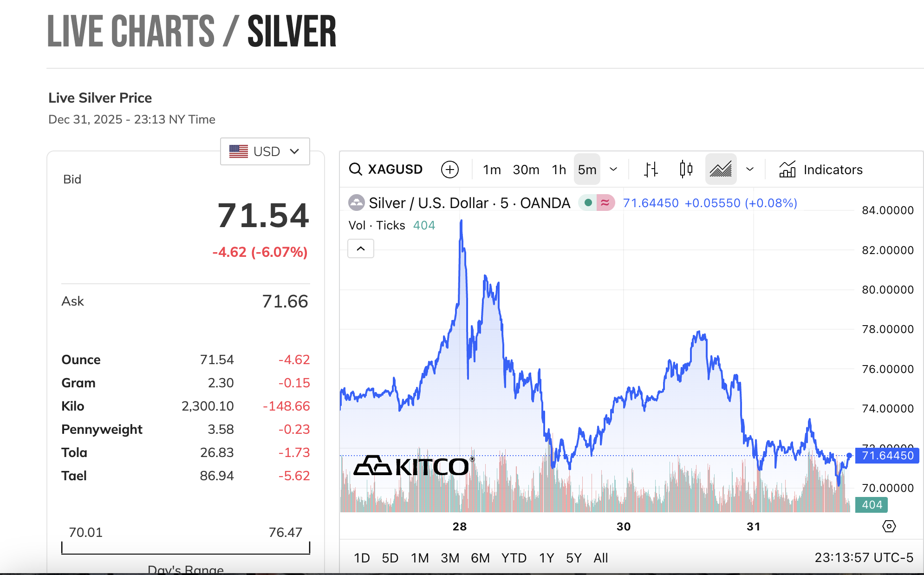This screenshot has width=924, height=575.
Task: Expand the time interval dropdown arrow
Action: tap(613, 170)
